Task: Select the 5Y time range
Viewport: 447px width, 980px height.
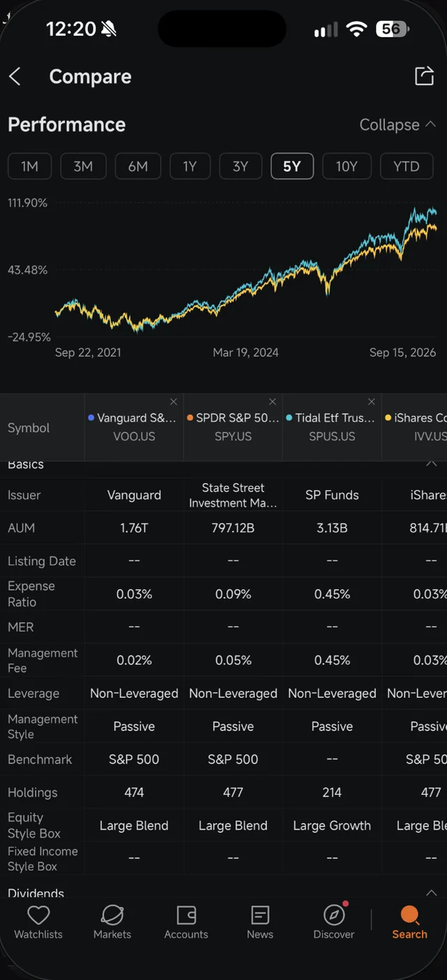Action: coord(292,166)
